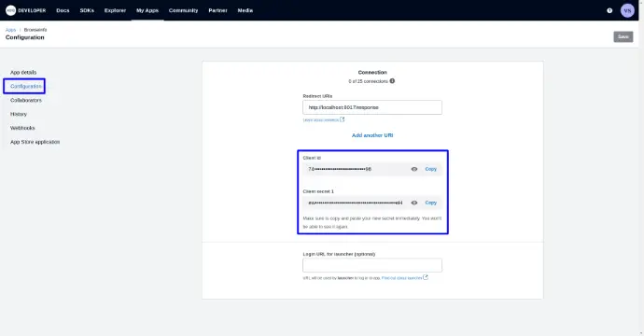Open App Store application sidebar item

point(35,142)
